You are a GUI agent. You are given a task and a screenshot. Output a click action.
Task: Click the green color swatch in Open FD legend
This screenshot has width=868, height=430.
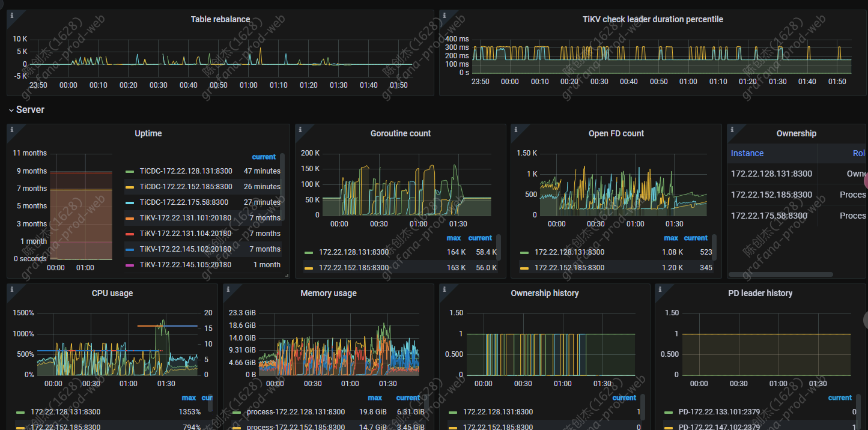point(524,253)
